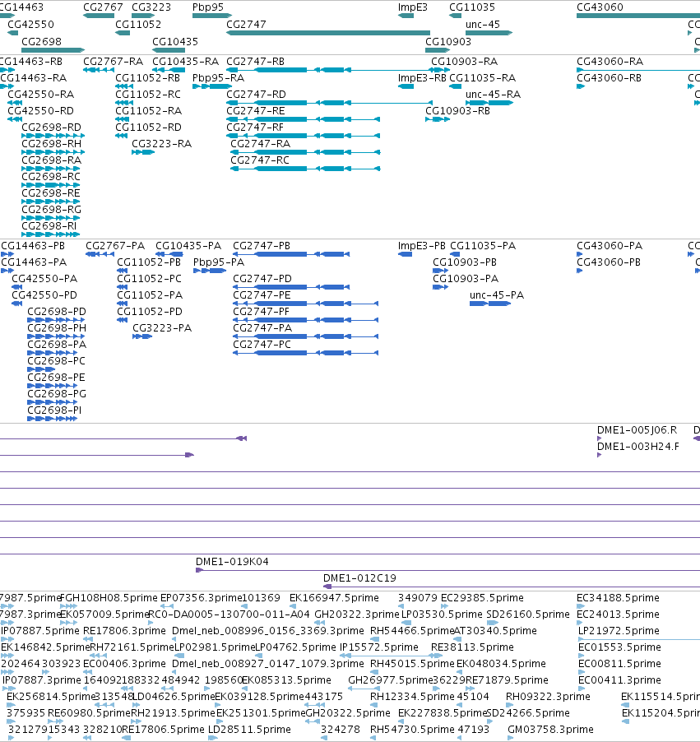Click the CG43060 gene label

click(x=600, y=7)
